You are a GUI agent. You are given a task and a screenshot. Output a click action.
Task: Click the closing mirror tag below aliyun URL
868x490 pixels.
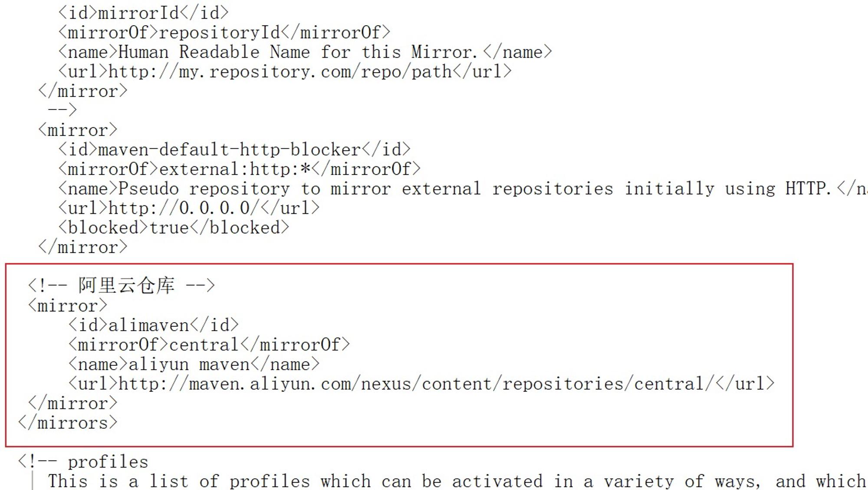coord(72,403)
